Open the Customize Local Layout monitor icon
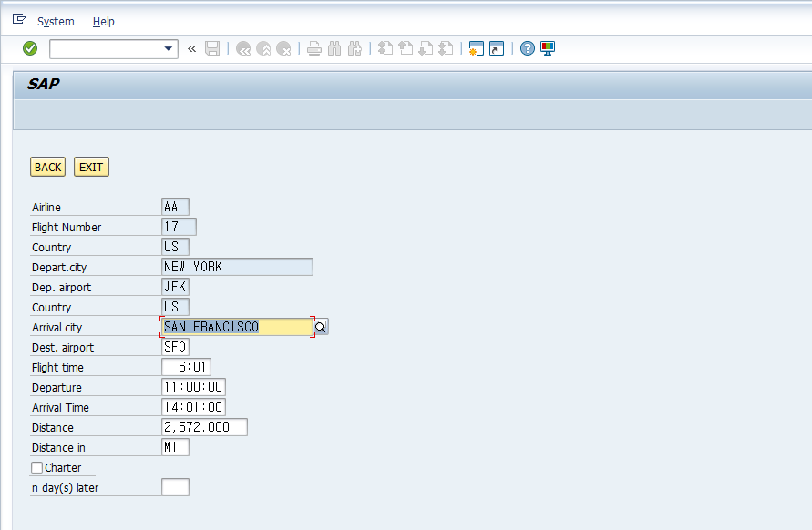This screenshot has height=530, width=812. [548, 48]
